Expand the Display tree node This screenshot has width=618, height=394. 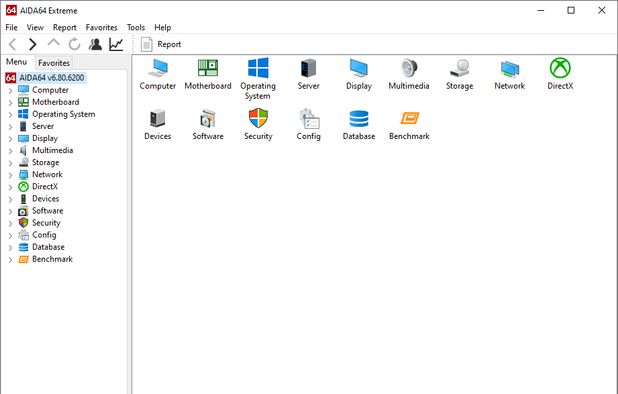[x=11, y=139]
